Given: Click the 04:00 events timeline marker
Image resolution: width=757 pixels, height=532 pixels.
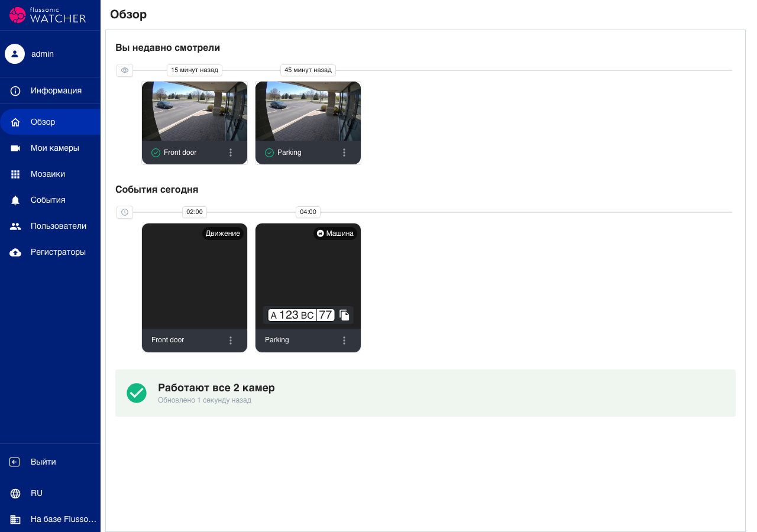Looking at the screenshot, I should [x=308, y=212].
